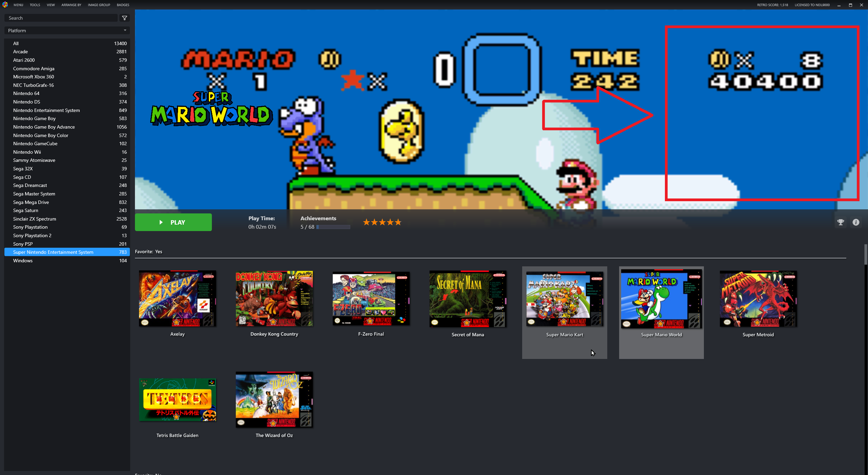This screenshot has width=868, height=475.
Task: Select the Nintendo Entertainment System platform
Action: point(67,110)
